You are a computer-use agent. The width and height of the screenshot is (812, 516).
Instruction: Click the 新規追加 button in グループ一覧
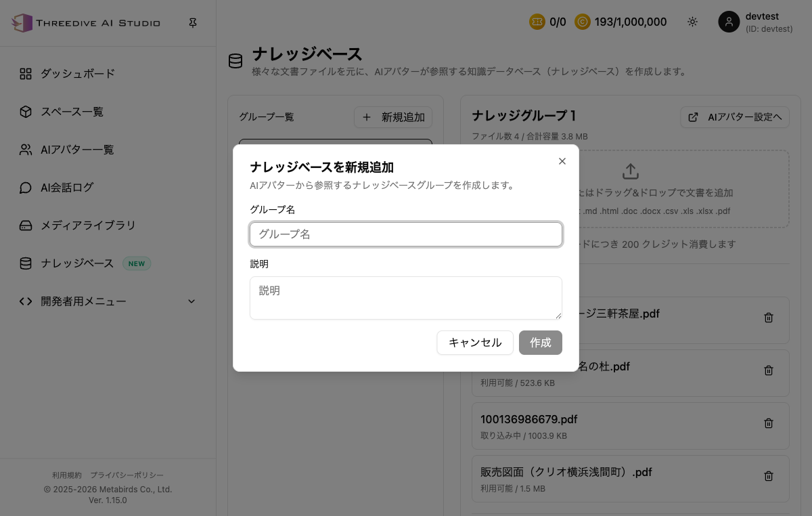(x=393, y=117)
